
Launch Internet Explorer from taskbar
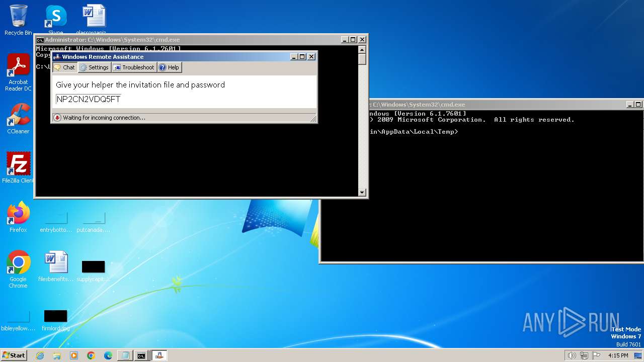coord(40,355)
